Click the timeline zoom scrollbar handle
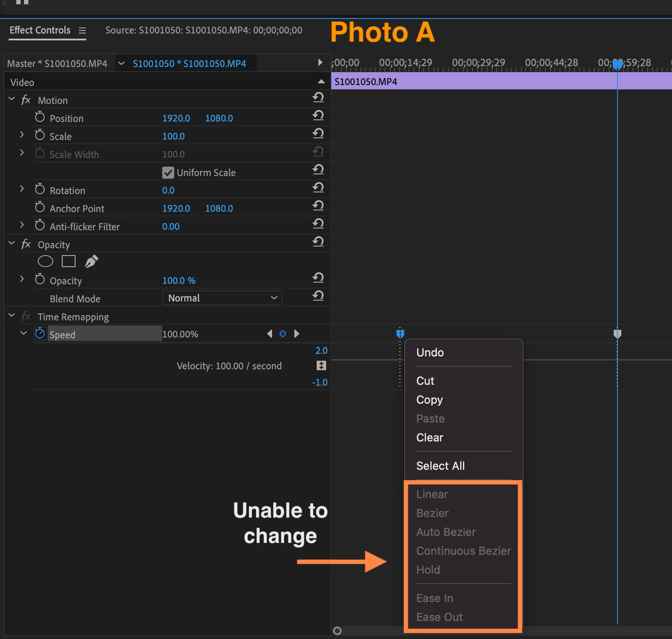 (337, 630)
